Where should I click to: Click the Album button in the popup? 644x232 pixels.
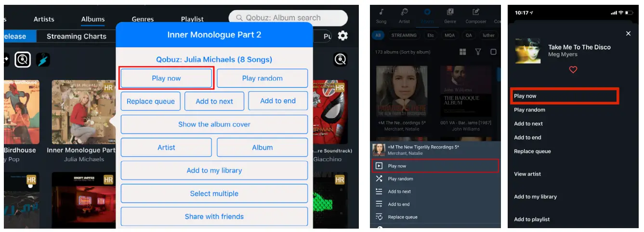click(x=263, y=148)
